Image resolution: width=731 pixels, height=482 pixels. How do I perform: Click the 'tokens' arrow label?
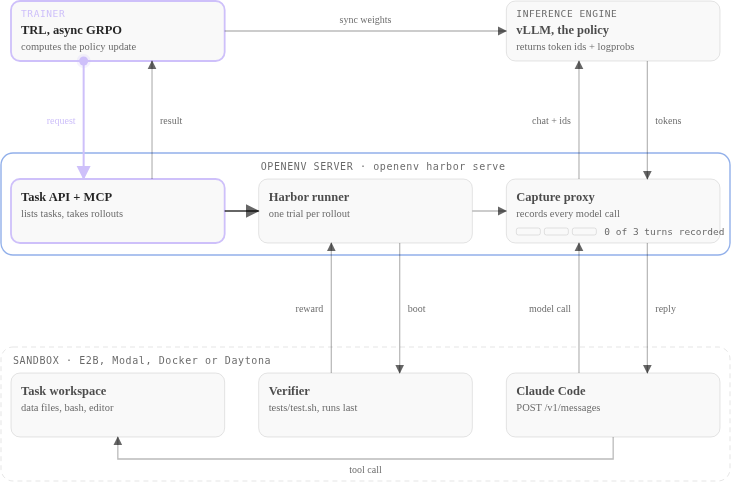pyautogui.click(x=668, y=121)
